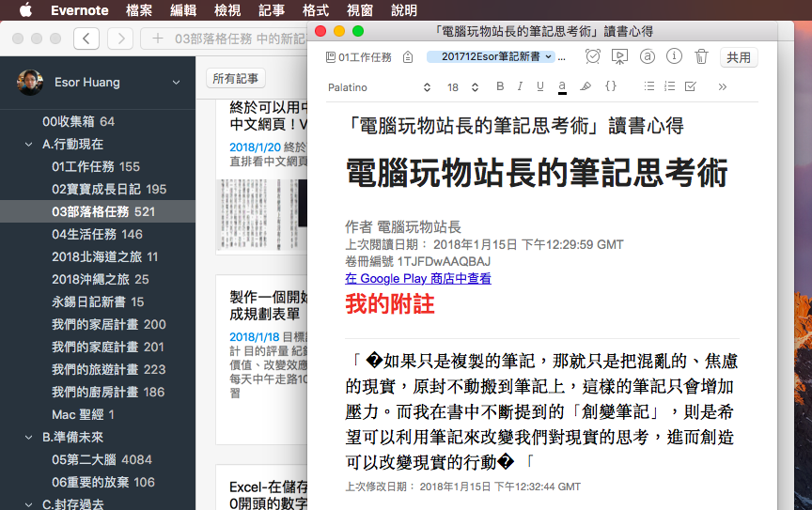Open the font size 18 stepper
The width and height of the screenshot is (812, 510).
[x=463, y=87]
